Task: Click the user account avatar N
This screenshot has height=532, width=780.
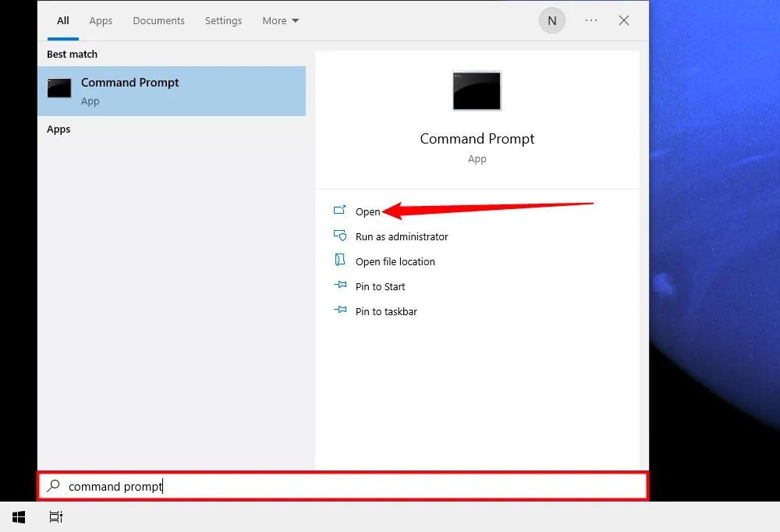Action: tap(552, 20)
